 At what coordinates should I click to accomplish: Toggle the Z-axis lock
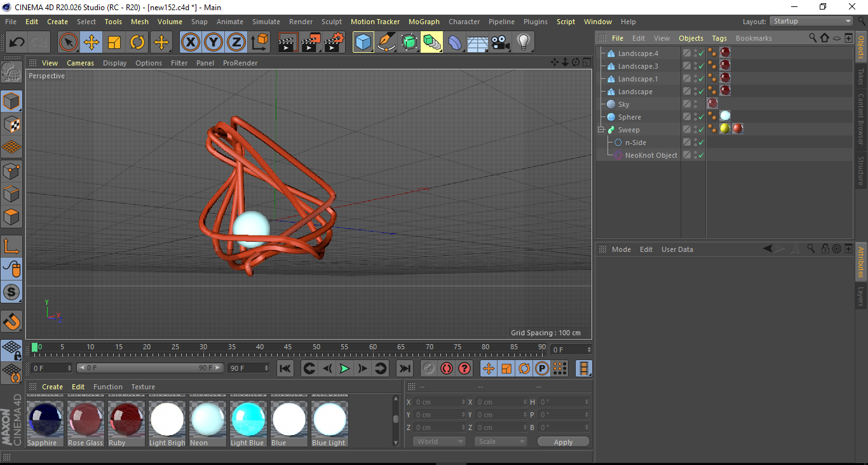coord(236,43)
